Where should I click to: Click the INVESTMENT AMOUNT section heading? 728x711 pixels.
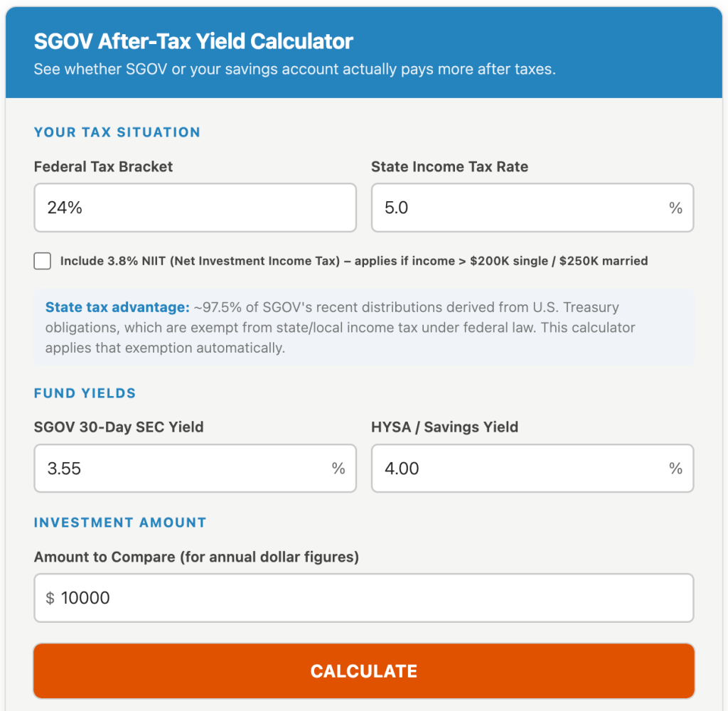pyautogui.click(x=119, y=523)
